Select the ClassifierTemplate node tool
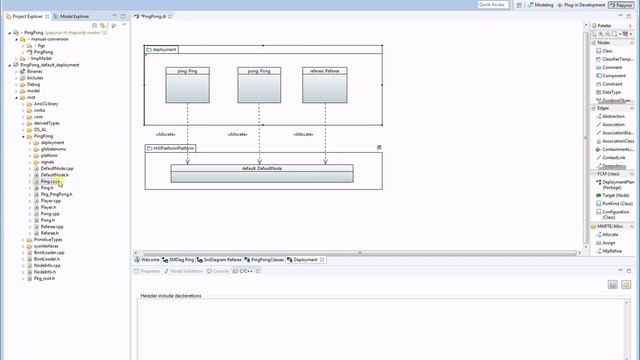 point(616,59)
